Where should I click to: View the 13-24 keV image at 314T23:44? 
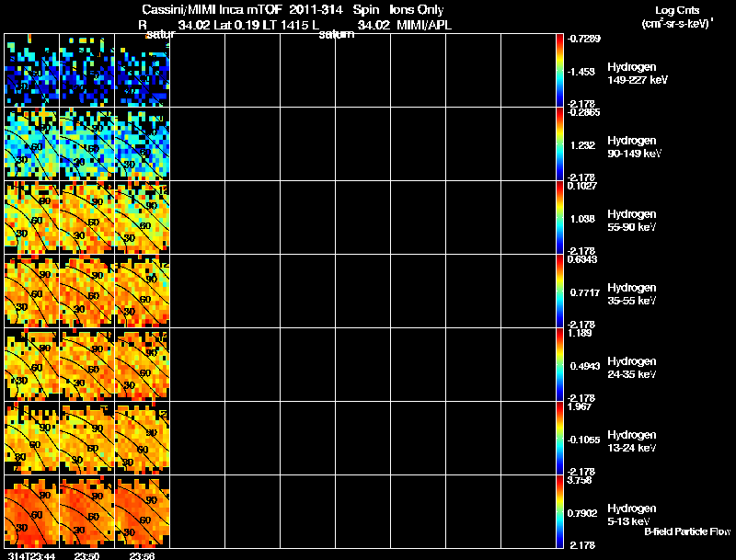pyautogui.click(x=32, y=438)
